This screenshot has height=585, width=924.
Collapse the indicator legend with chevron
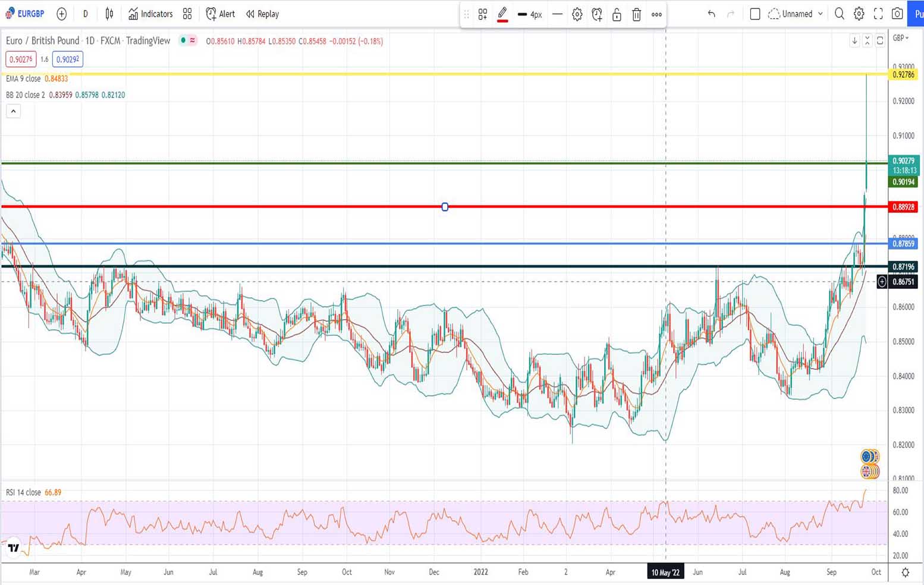tap(13, 111)
